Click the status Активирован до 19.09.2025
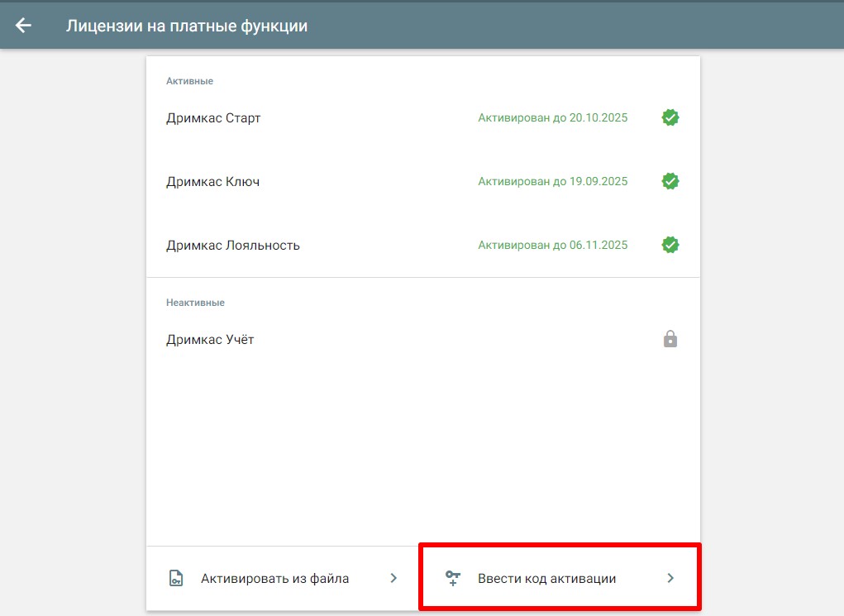 tap(552, 182)
